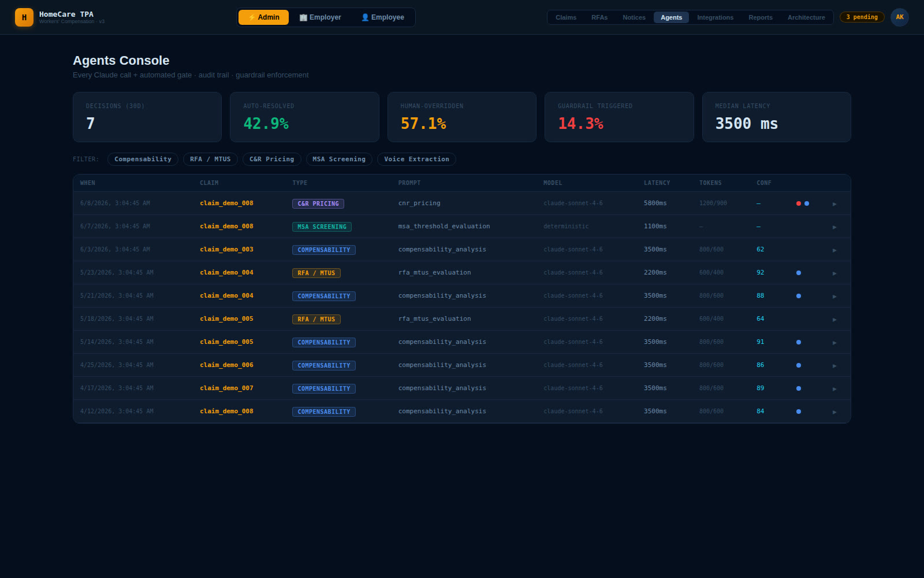The width and height of the screenshot is (924, 578).
Task: Open the RFAs tab
Action: pos(599,17)
